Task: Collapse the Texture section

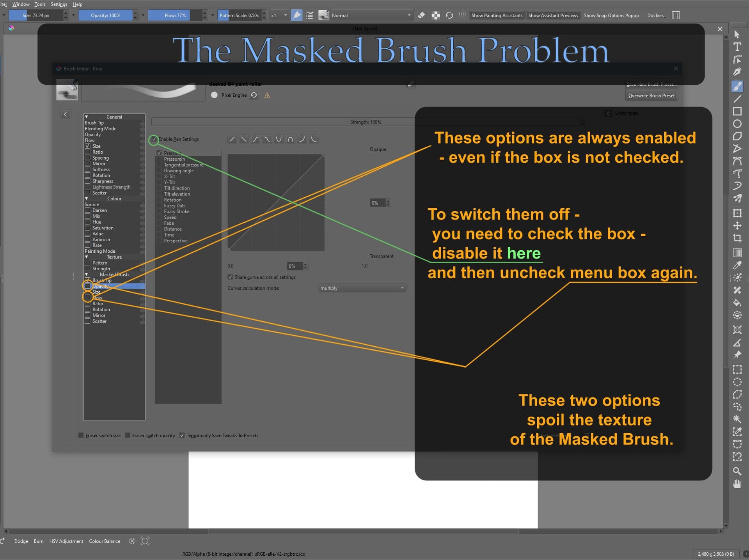Action: point(87,257)
